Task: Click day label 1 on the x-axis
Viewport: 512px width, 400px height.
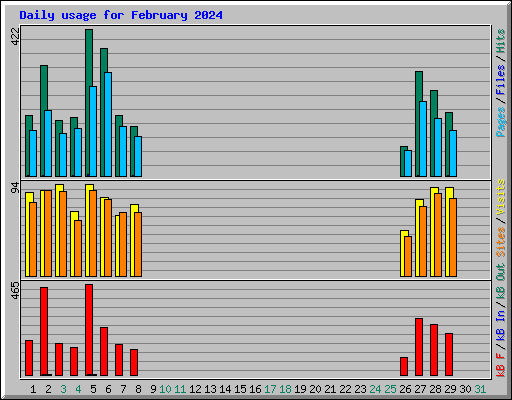Action: [x=33, y=389]
